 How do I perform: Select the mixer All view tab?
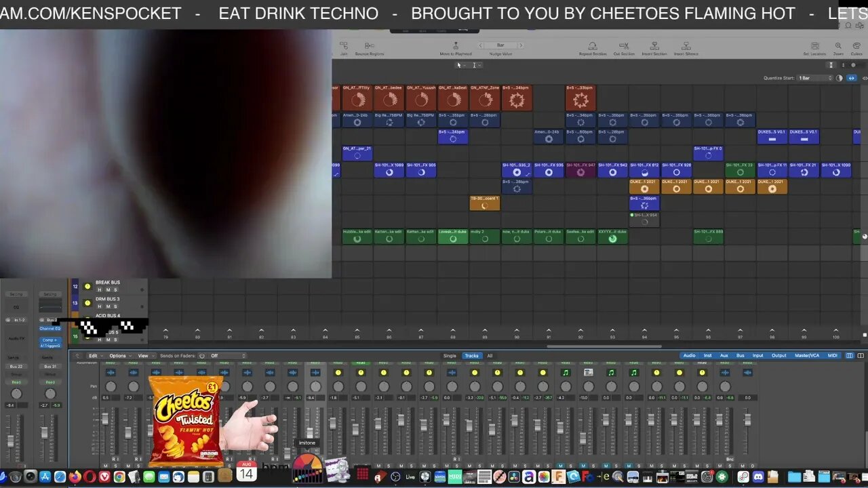(490, 356)
